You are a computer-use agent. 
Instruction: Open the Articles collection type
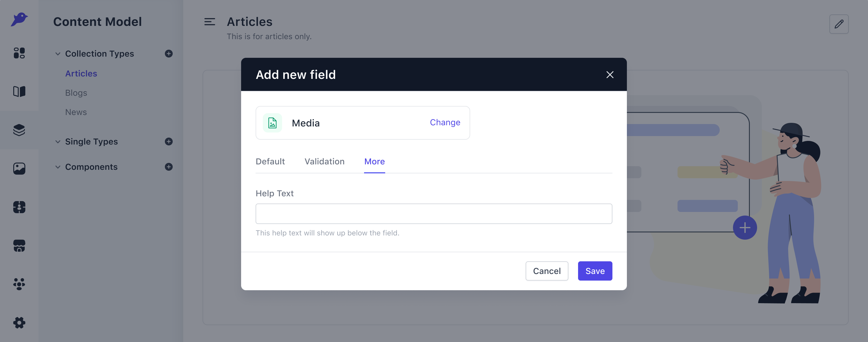(81, 73)
